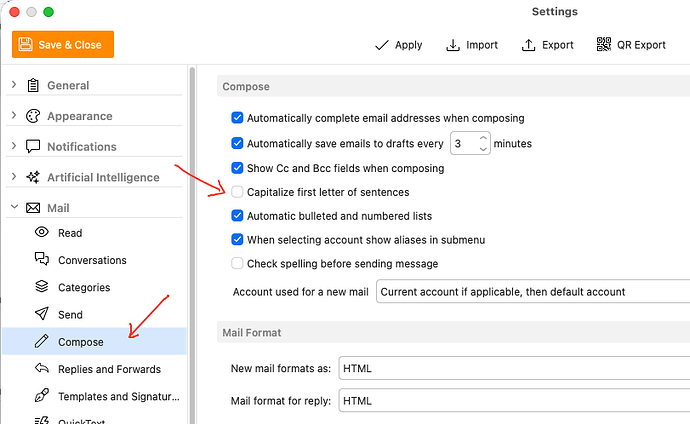Open Account used for new mail dropdown
690x424 pixels.
tap(533, 292)
